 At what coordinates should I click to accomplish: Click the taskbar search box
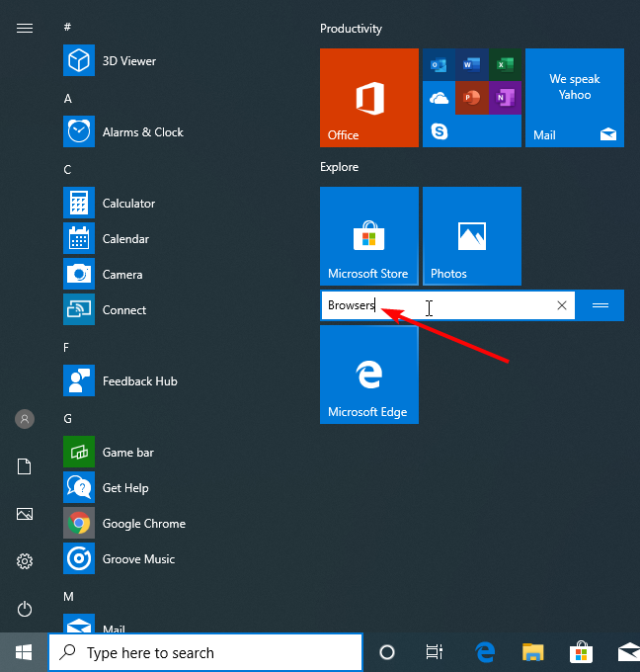click(205, 652)
